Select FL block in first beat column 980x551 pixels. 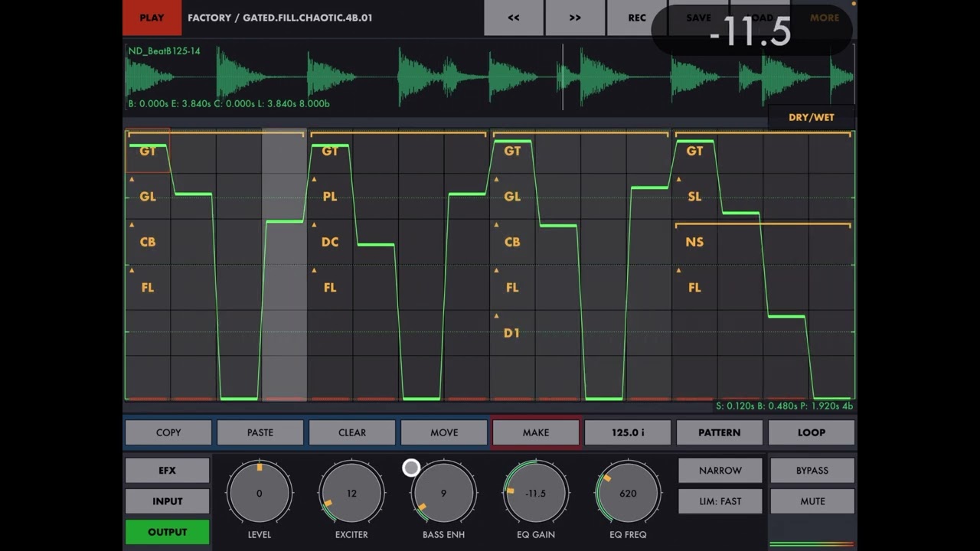147,288
